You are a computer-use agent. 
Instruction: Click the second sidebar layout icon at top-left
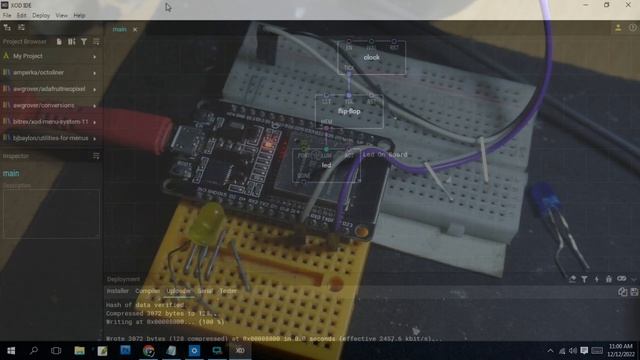tap(21, 28)
